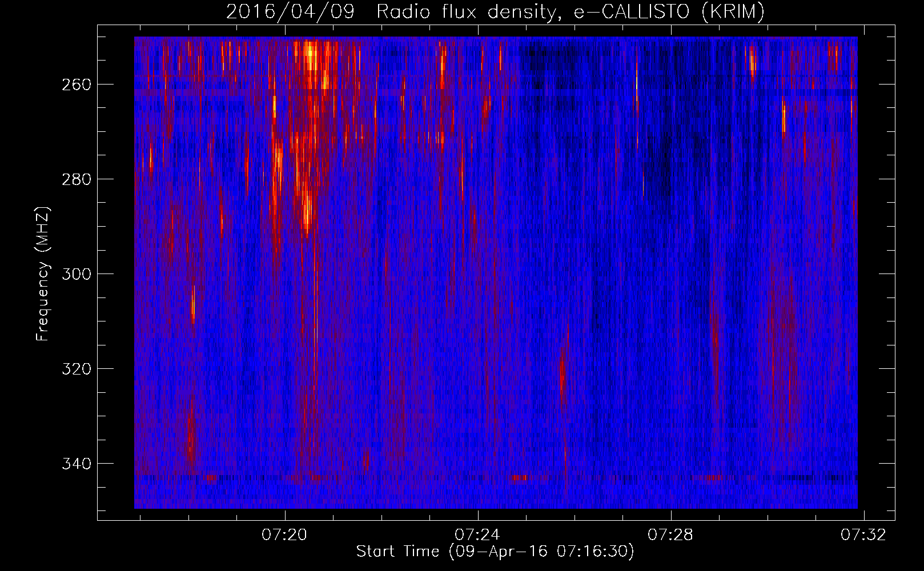This screenshot has height=571, width=924.
Task: Click the 07:32 time tick label
Action: click(863, 535)
